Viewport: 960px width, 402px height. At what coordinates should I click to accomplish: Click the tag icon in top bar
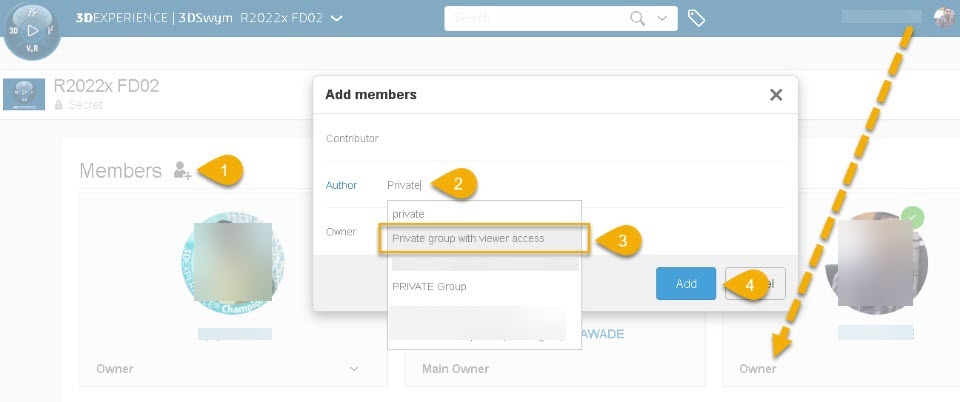click(x=697, y=19)
